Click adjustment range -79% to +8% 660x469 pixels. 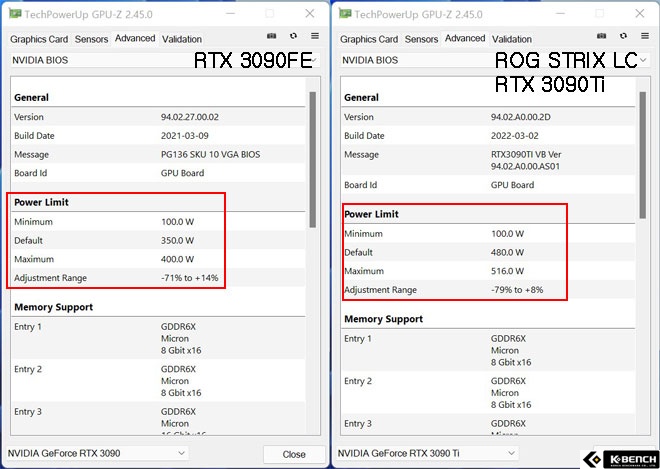click(517, 290)
